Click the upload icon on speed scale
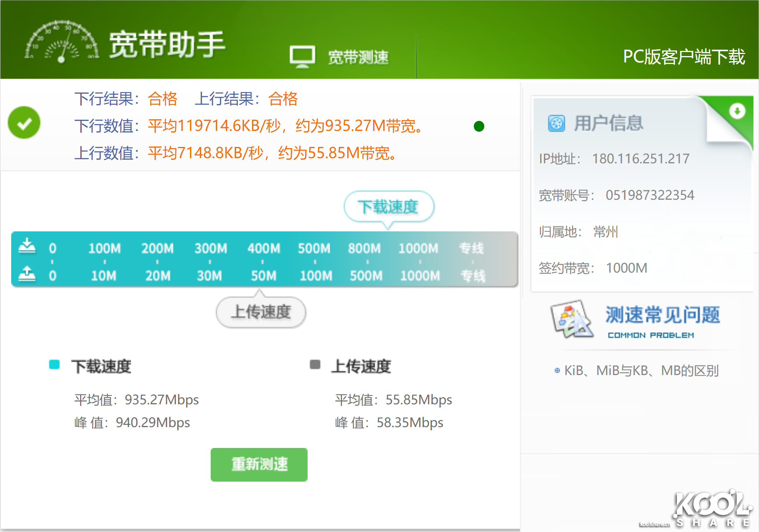The width and height of the screenshot is (759, 532). point(27,274)
